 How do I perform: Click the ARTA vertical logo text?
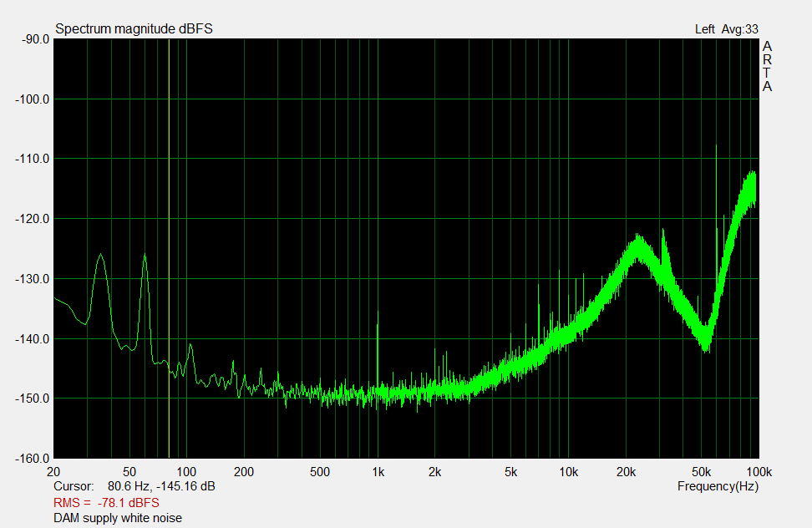[767, 67]
